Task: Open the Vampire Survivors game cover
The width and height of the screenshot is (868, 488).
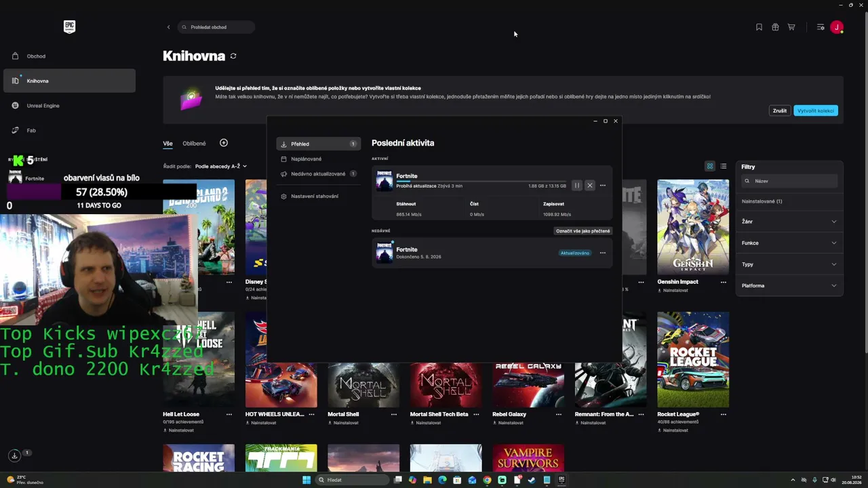Action: [528, 458]
